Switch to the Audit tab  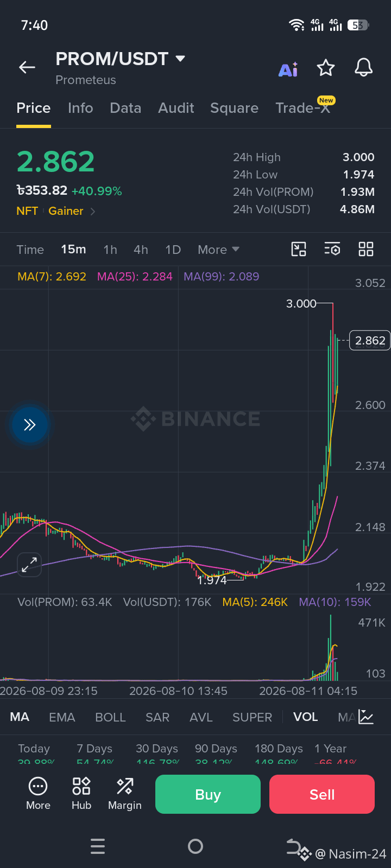click(x=176, y=108)
